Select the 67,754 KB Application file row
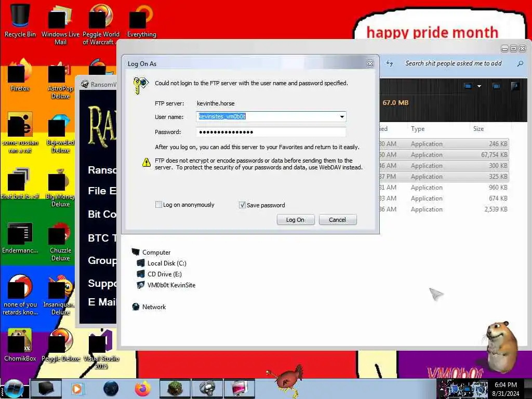 click(444, 154)
